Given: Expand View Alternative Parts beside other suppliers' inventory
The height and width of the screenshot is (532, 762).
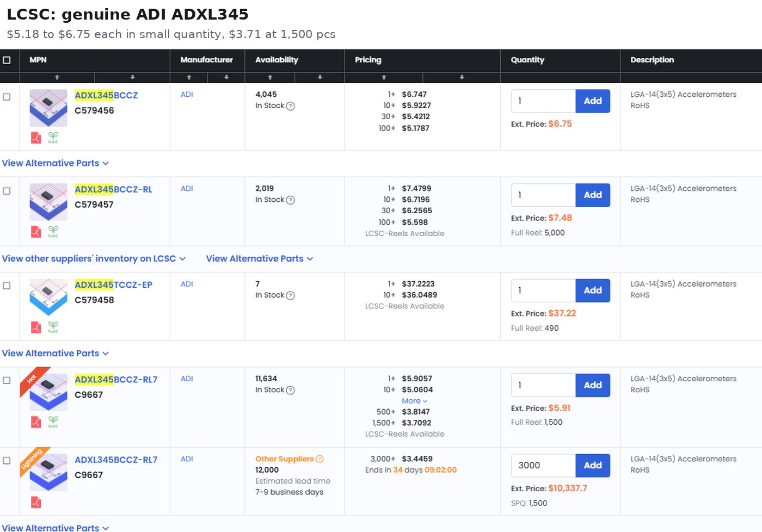Looking at the screenshot, I should pyautogui.click(x=260, y=258).
